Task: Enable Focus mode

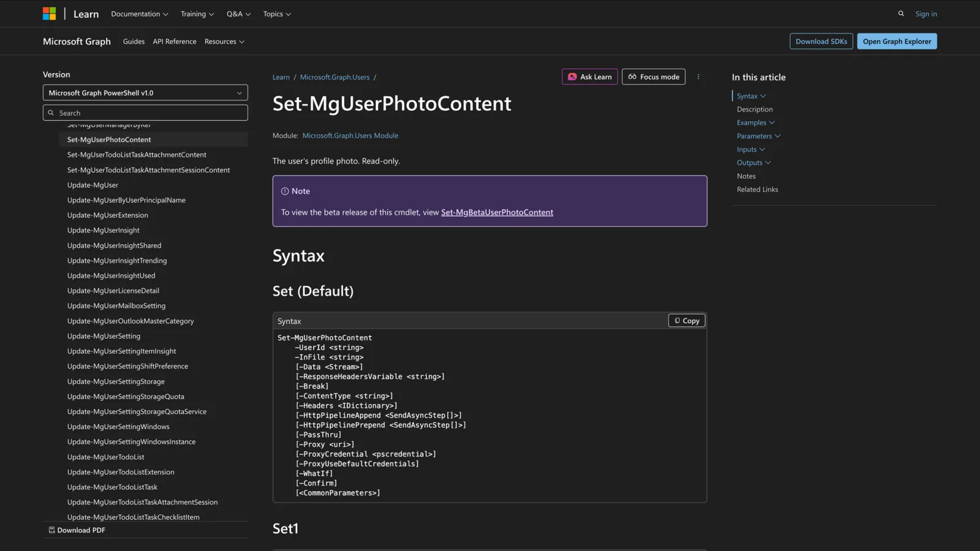Action: pyautogui.click(x=654, y=77)
